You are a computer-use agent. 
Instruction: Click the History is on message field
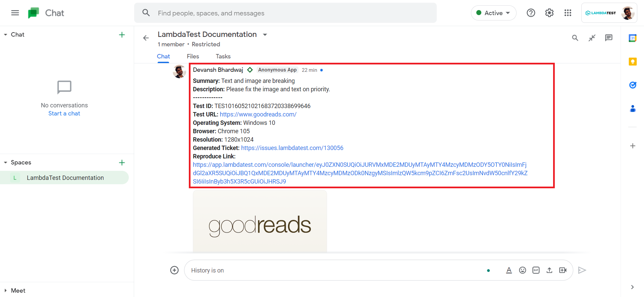335,270
